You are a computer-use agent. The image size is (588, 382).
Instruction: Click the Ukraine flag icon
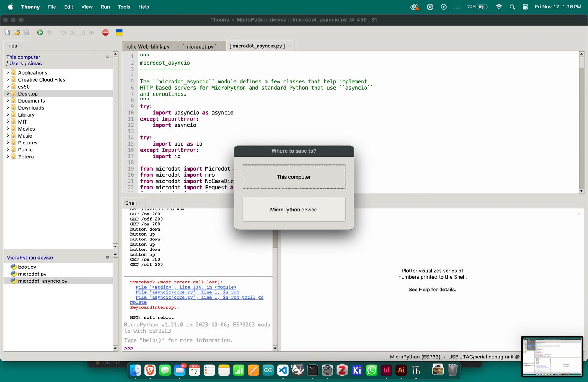click(119, 32)
